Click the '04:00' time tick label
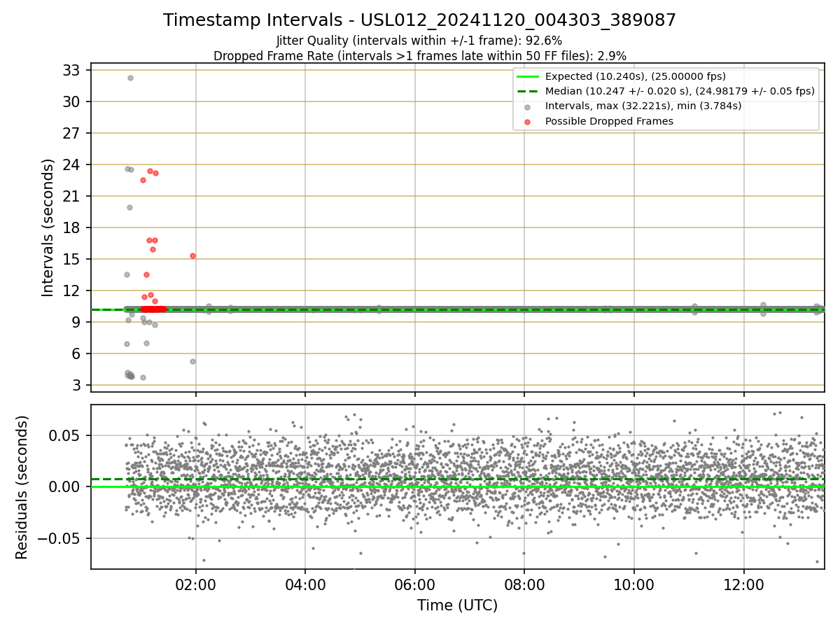 (x=305, y=584)
